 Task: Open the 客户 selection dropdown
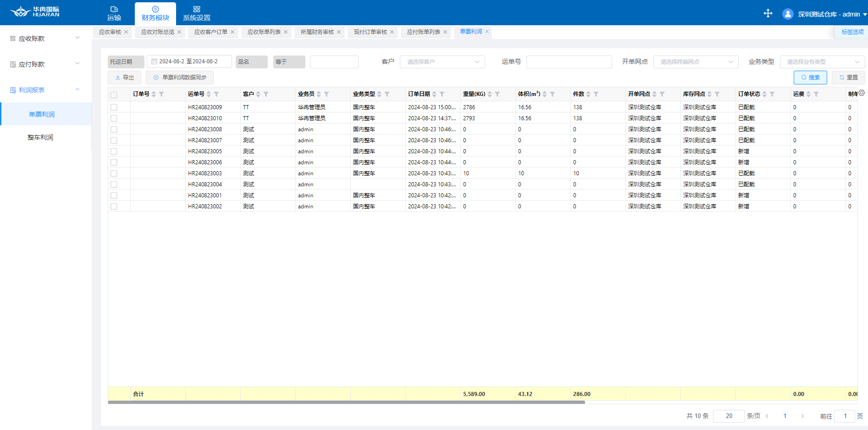pos(442,62)
